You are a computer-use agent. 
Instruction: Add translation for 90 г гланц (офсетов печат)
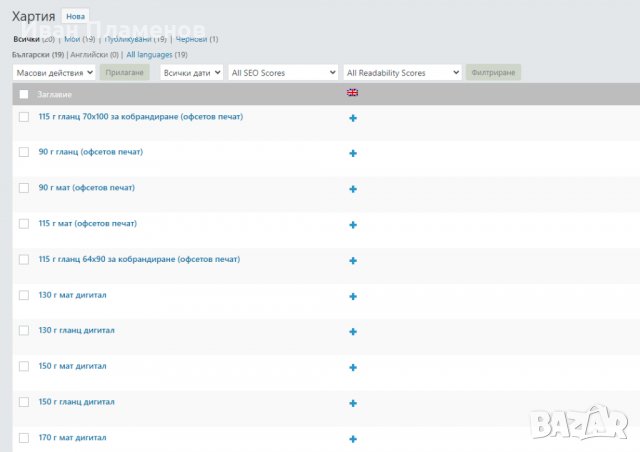pyautogui.click(x=353, y=153)
